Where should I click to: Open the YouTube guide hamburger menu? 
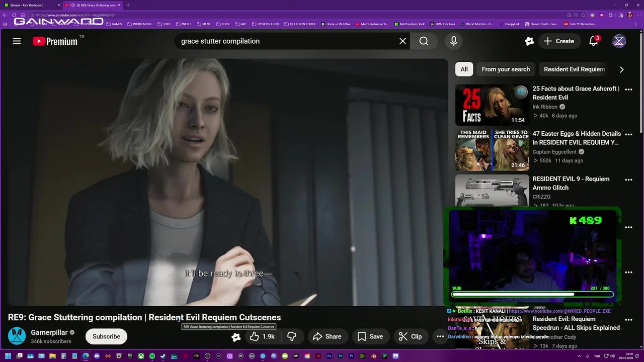[x=17, y=41]
